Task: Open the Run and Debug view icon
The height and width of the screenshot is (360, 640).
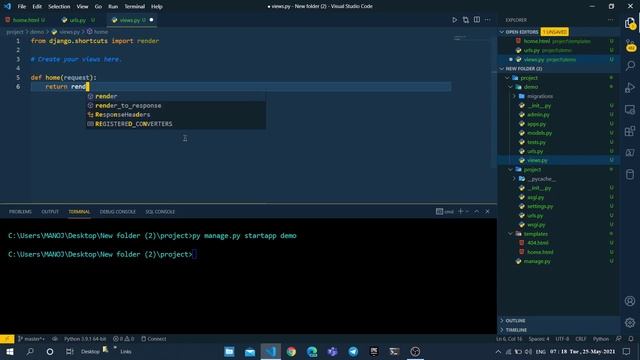Action: (x=630, y=87)
